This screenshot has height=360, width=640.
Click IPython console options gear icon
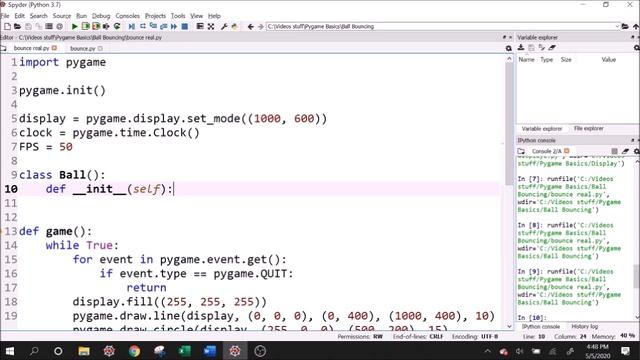(637, 151)
